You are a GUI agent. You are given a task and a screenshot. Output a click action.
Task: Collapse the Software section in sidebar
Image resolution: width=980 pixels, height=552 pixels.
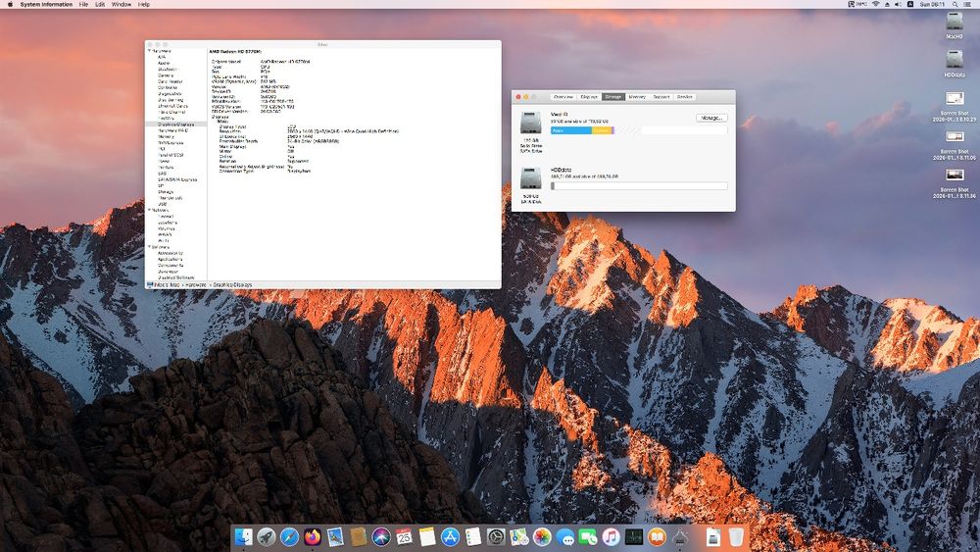tap(149, 247)
